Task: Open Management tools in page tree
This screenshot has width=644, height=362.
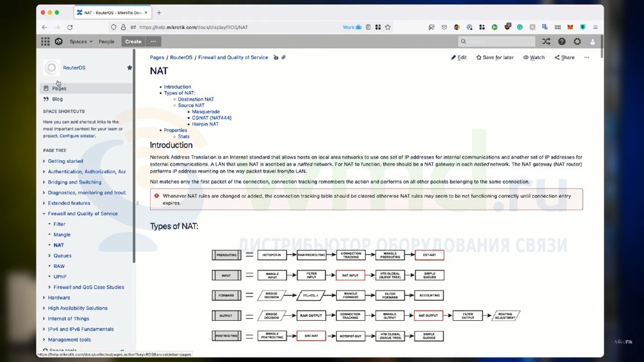Action: pos(69,340)
